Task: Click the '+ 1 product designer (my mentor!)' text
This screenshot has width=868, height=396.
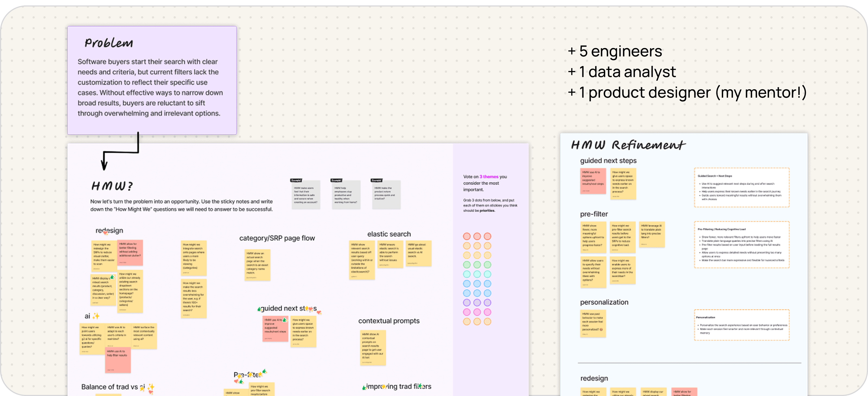Action: click(687, 93)
